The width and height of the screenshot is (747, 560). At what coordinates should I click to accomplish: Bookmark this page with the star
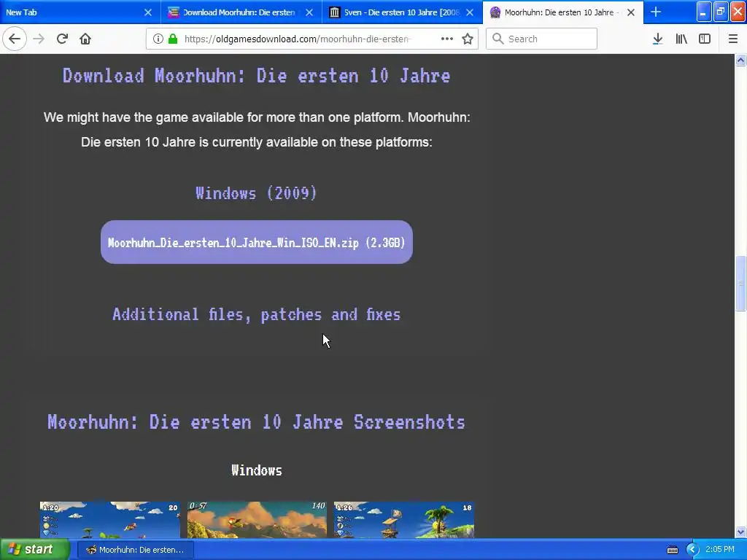[468, 39]
